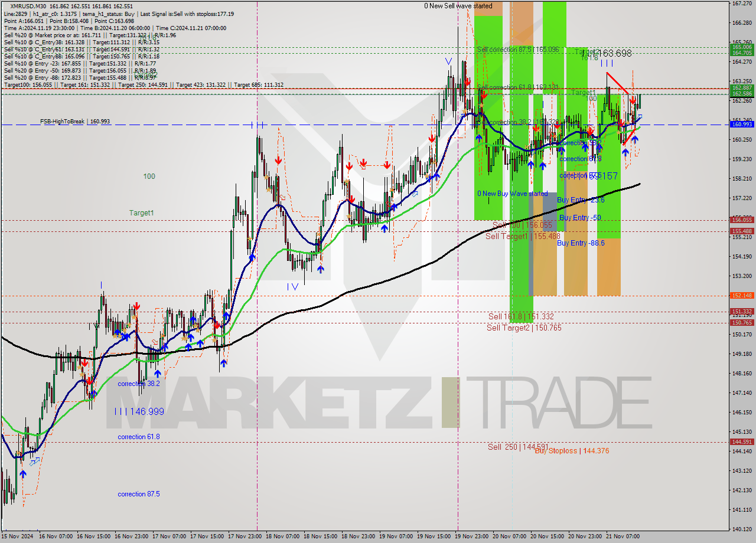Click the blue 'correction 87.5' label at left
The width and height of the screenshot is (756, 543).
point(139,494)
